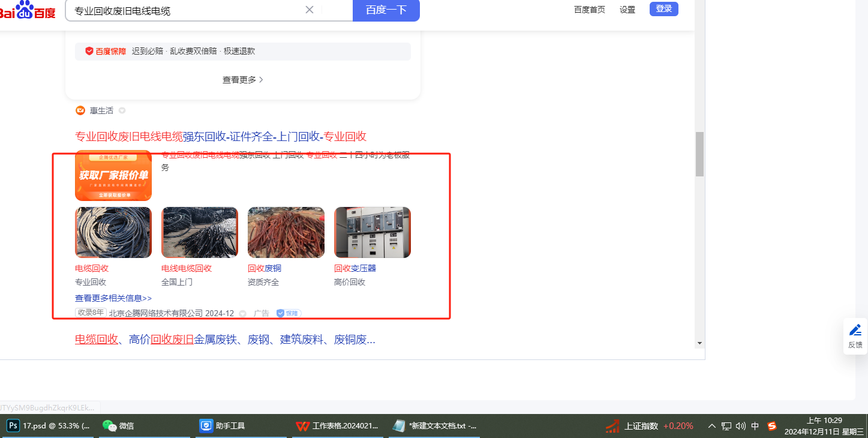
Task: Click the 百度一下 search button
Action: coord(386,10)
